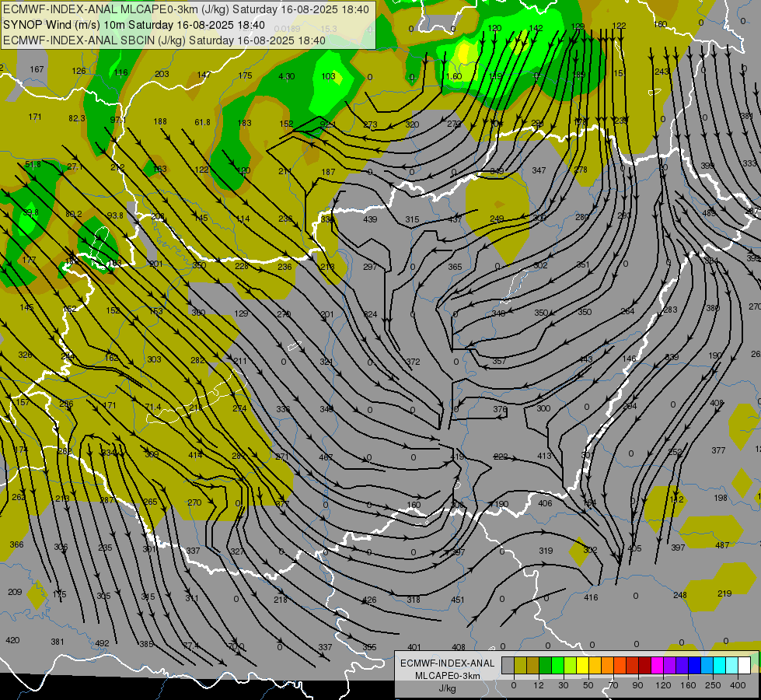Select the bright red legend swatch
Image resolution: width=761 pixels, height=700 pixels.
click(633, 666)
